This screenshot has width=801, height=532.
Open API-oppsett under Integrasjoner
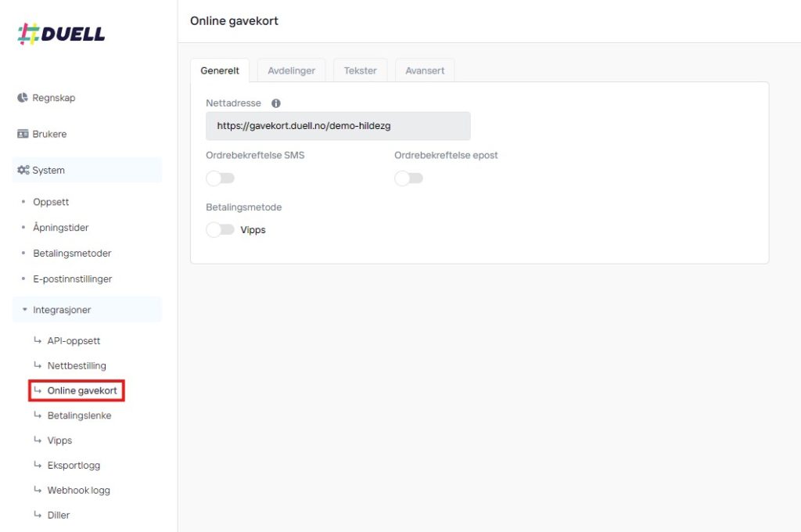(74, 340)
